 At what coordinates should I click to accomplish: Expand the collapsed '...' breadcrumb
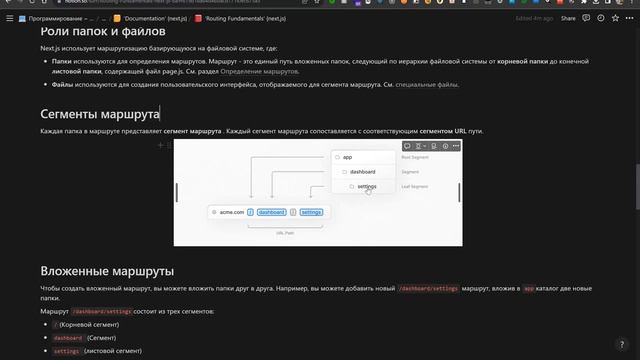click(x=103, y=18)
